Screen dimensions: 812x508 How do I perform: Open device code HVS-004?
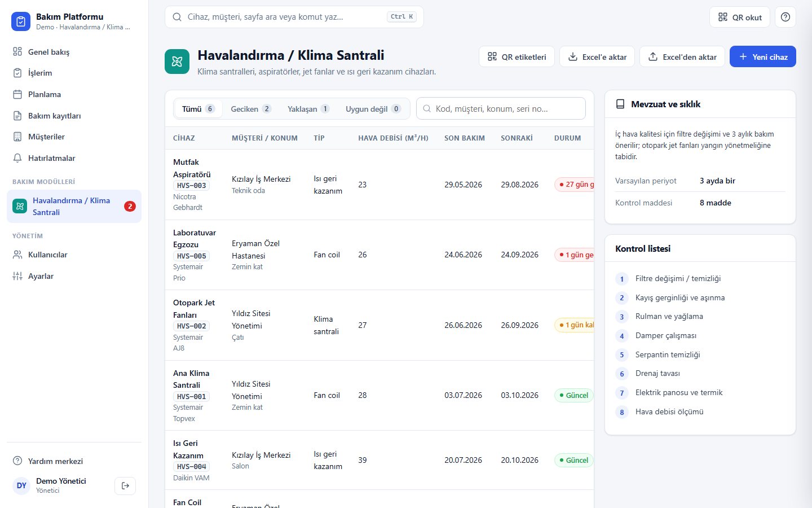192,466
